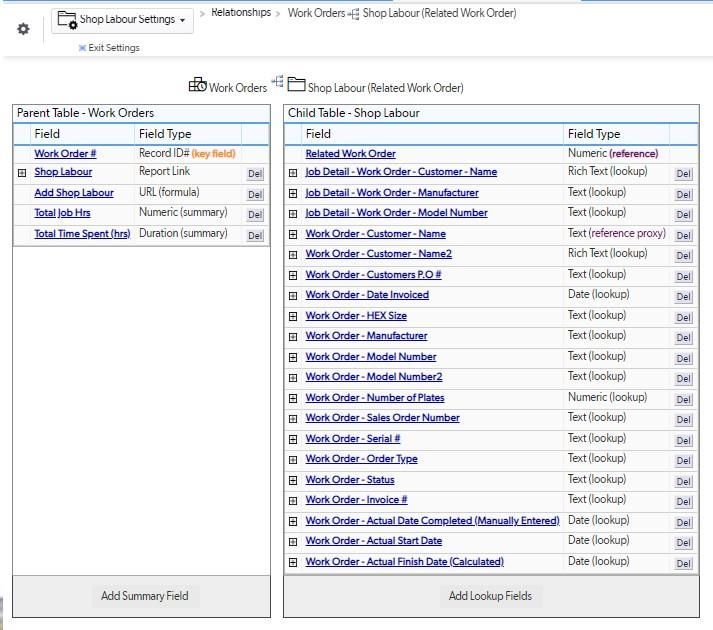
Task: Delete Work Order - Order Type field
Action: click(x=683, y=461)
